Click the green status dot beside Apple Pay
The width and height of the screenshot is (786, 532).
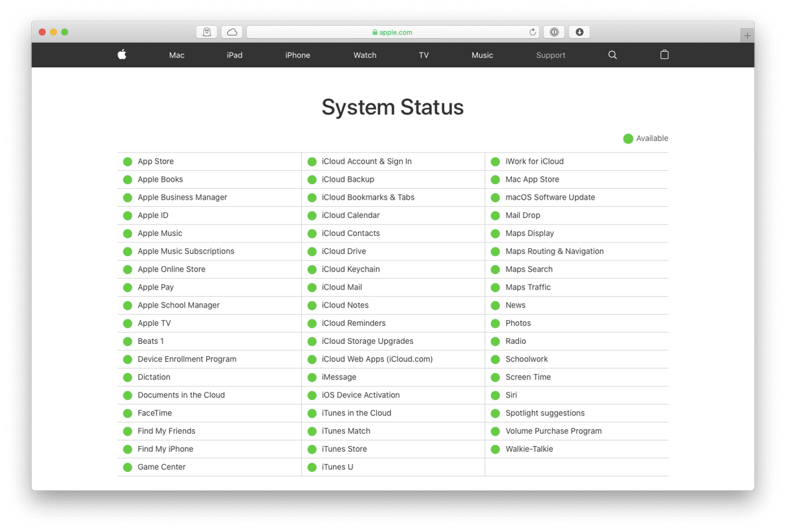tap(127, 288)
